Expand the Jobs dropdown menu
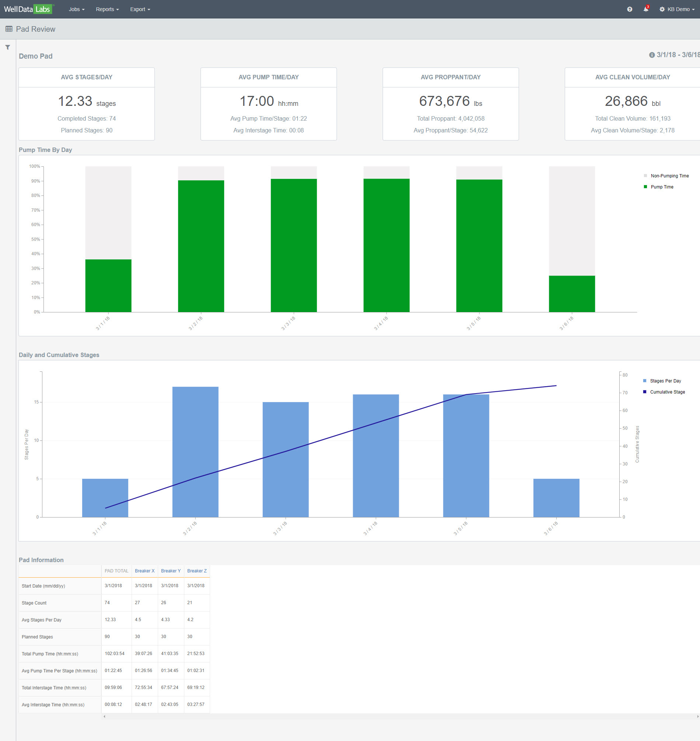Viewport: 700px width, 741px height. [x=77, y=9]
